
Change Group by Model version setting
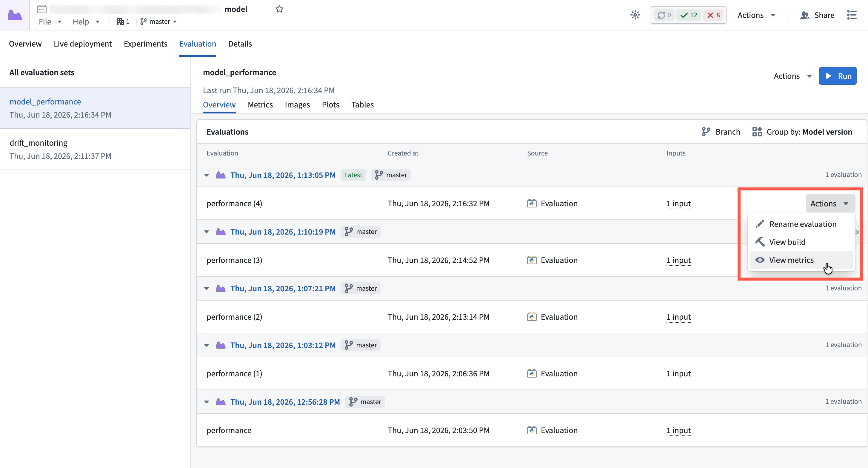[802, 132]
